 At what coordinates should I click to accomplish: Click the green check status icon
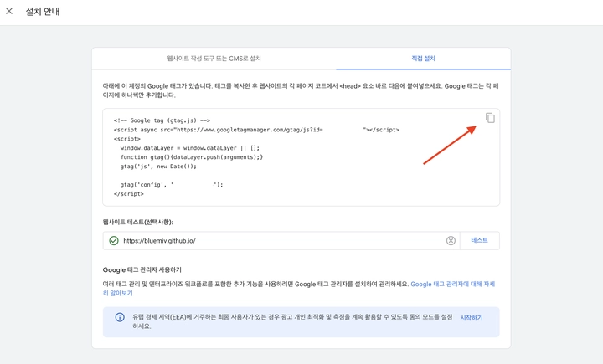pos(114,241)
